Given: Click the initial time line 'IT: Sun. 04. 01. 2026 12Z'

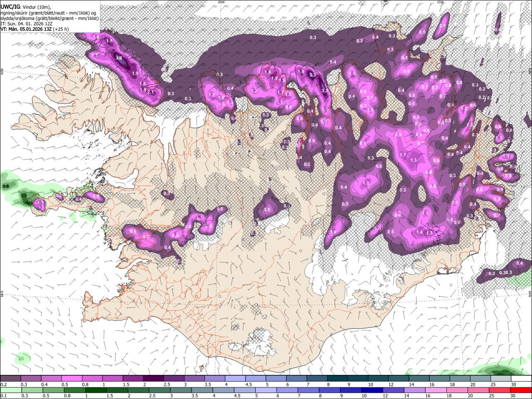Looking at the screenshot, I should tap(27, 24).
